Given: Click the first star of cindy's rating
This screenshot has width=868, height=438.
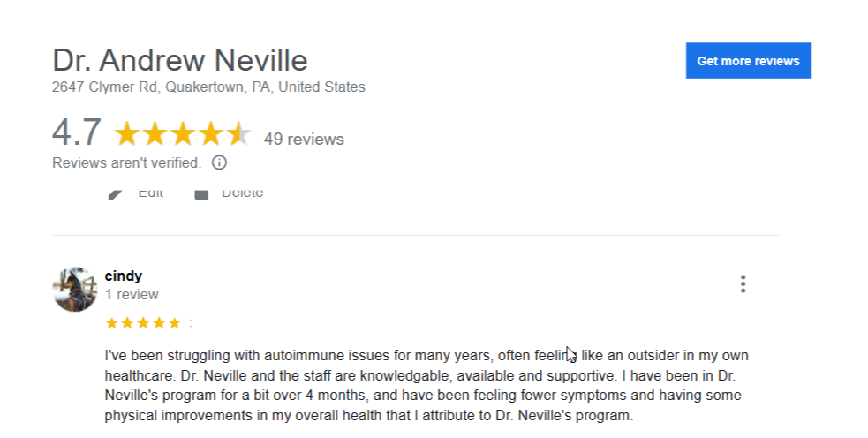Looking at the screenshot, I should coord(112,323).
